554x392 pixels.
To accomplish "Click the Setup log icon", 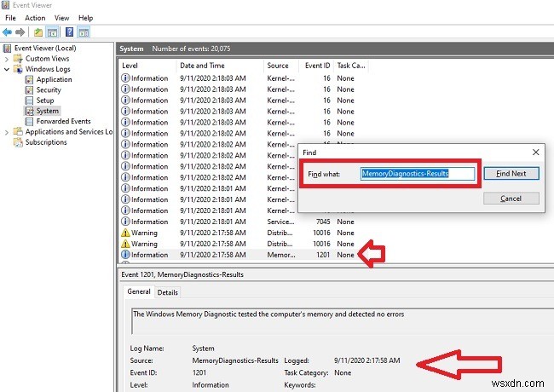I will point(29,101).
